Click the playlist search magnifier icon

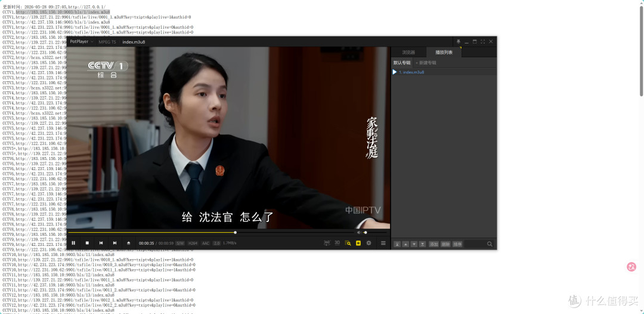point(490,244)
